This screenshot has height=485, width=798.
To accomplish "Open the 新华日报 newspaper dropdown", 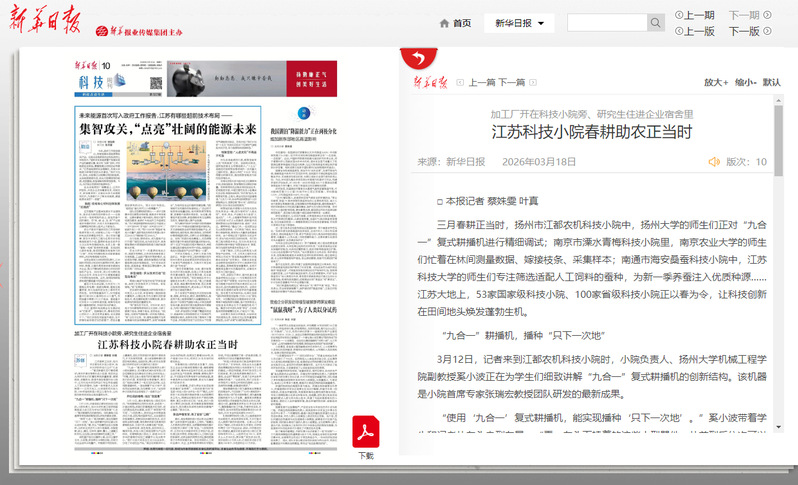I will pyautogui.click(x=519, y=23).
